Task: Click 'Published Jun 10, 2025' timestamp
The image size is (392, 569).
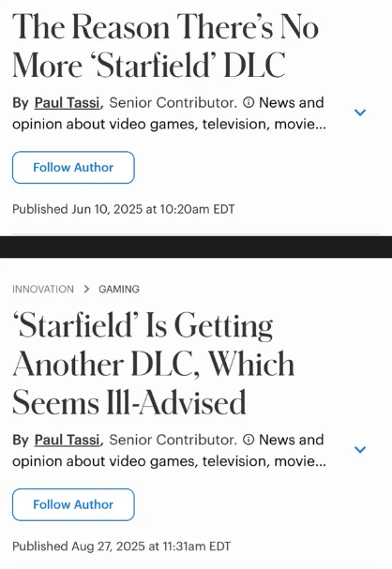Action: click(x=124, y=209)
